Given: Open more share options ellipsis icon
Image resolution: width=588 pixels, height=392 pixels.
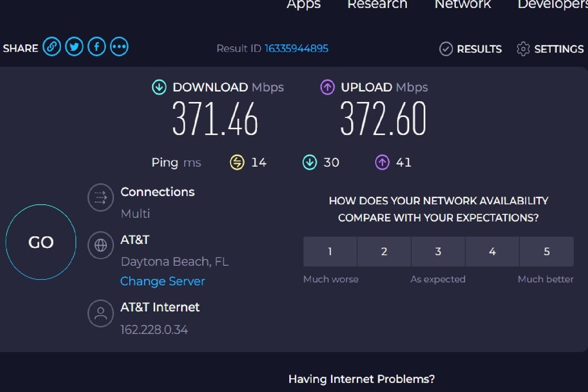Looking at the screenshot, I should click(x=119, y=47).
